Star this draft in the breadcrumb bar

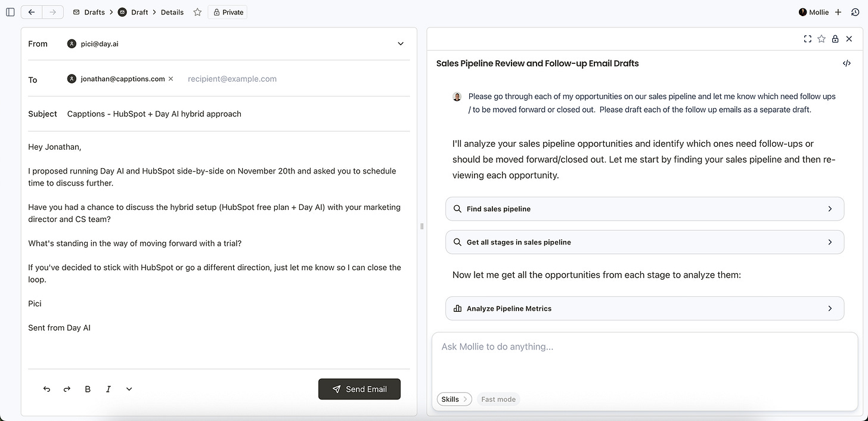(197, 12)
